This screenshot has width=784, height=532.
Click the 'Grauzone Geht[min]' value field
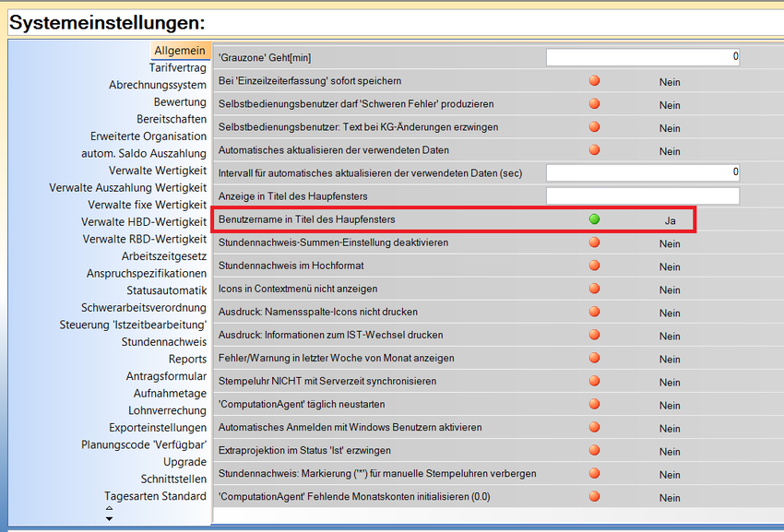[643, 57]
